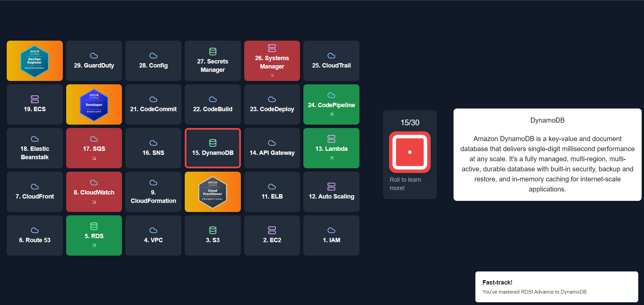Click the "14. API Gateway" label
Viewport: 644px width, 305px height.
coord(272,153)
